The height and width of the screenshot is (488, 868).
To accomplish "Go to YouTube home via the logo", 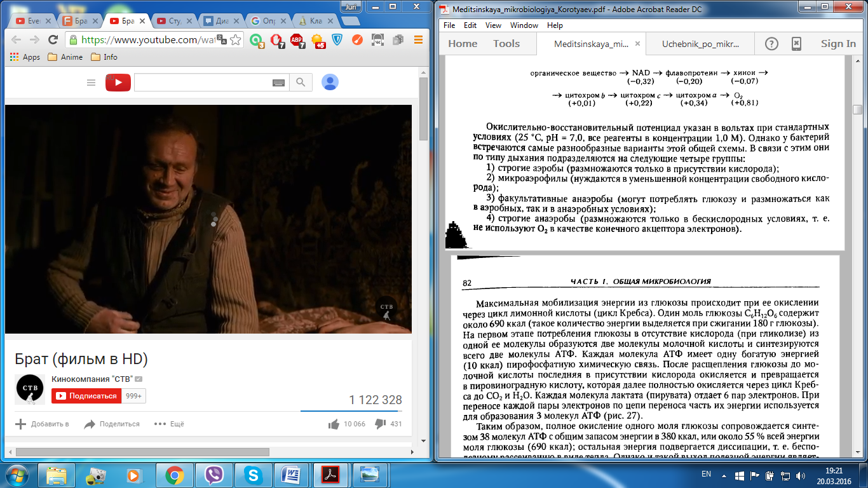I will coord(118,83).
